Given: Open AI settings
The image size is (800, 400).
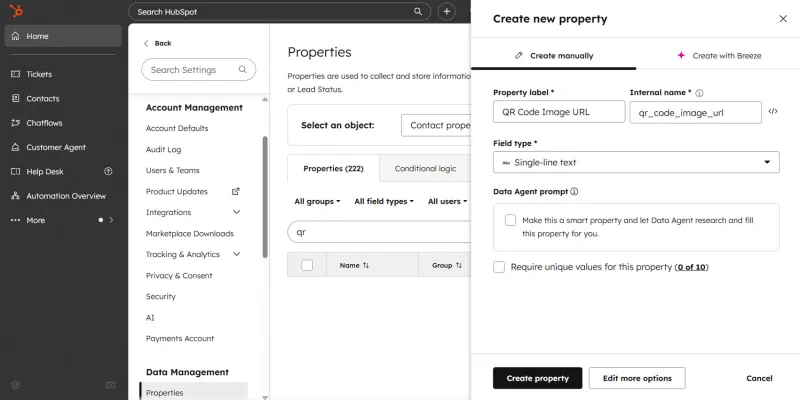Looking at the screenshot, I should [150, 318].
